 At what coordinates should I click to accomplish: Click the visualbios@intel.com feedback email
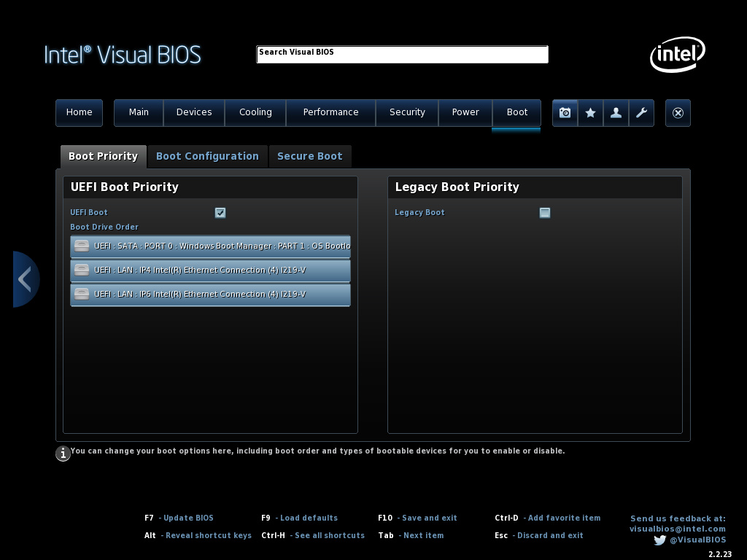tap(678, 529)
